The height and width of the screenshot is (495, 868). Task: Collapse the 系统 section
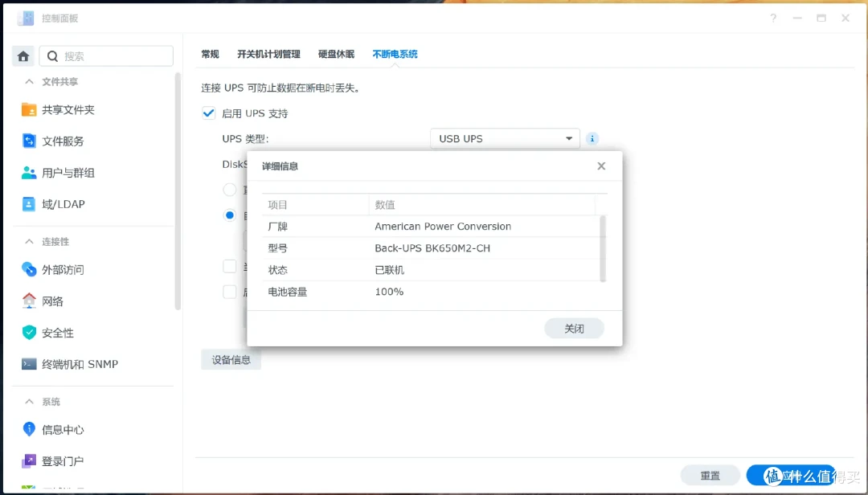(x=30, y=402)
